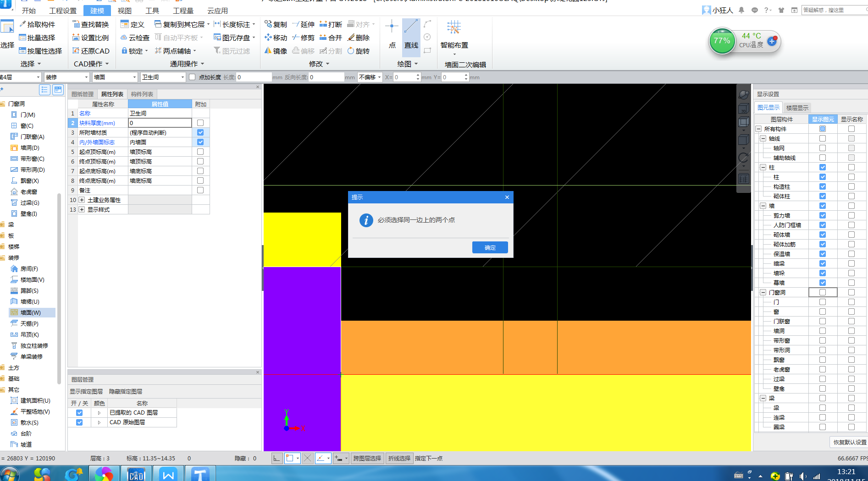Collapse the 墙 layer group
The height and width of the screenshot is (481, 868).
tap(763, 206)
